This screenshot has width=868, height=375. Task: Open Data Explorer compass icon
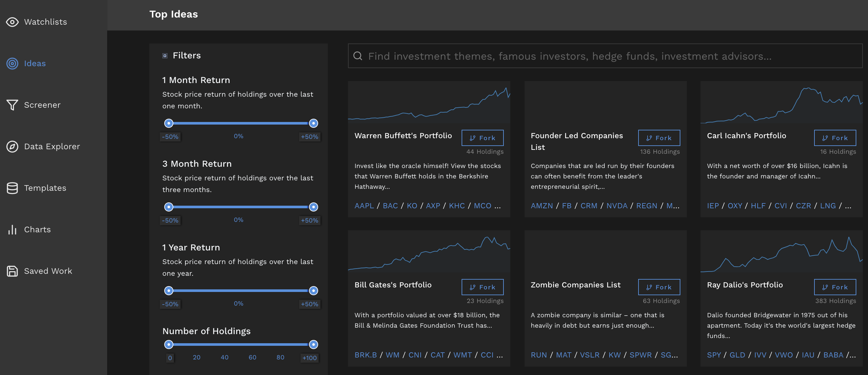point(12,146)
